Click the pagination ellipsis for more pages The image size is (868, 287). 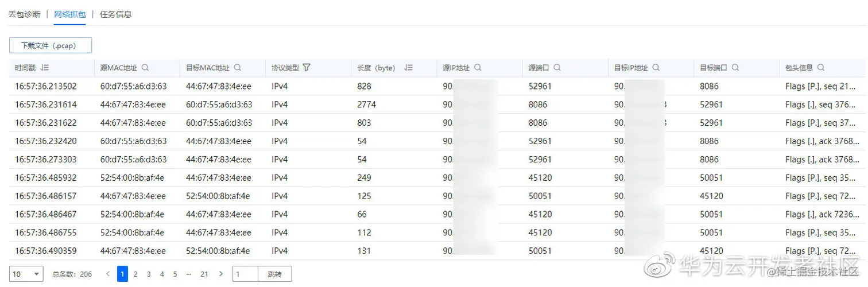189,274
